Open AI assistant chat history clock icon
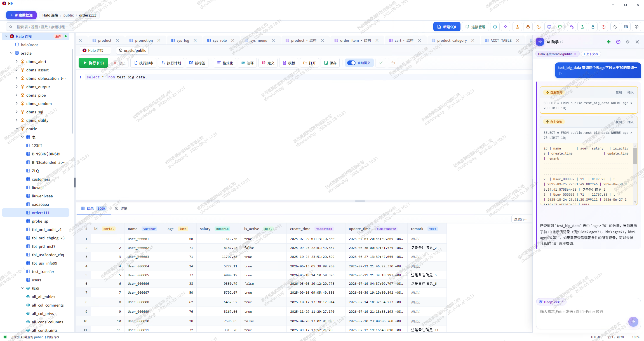The width and height of the screenshot is (644, 341). click(x=618, y=42)
